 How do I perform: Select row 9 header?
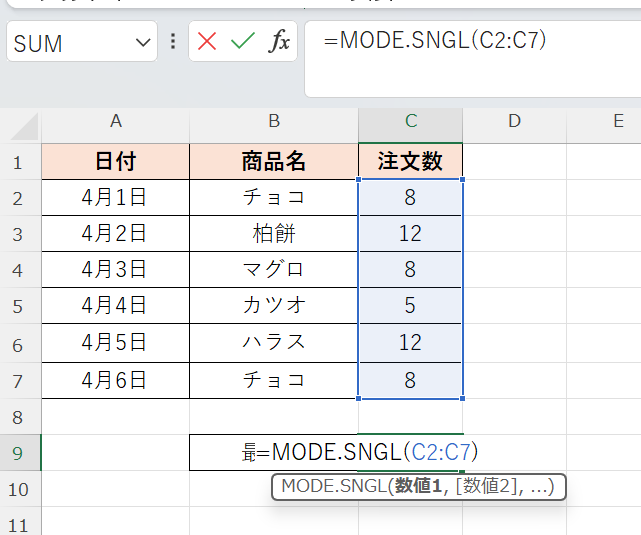[x=19, y=452]
